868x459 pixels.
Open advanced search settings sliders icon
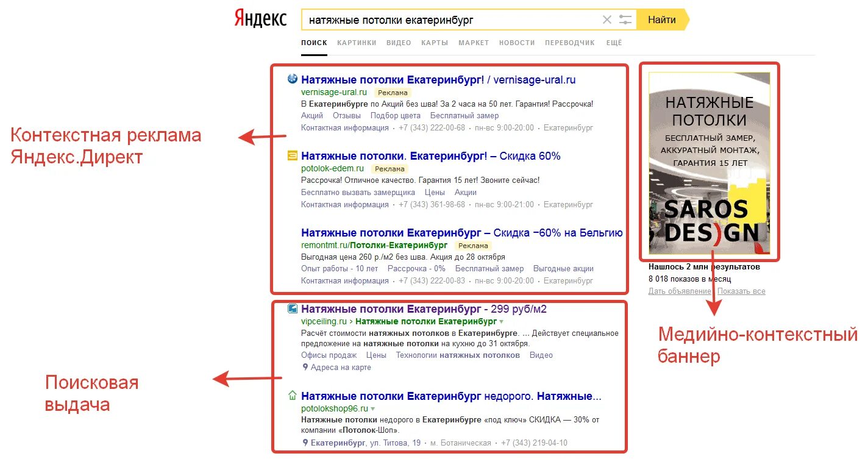pyautogui.click(x=625, y=20)
